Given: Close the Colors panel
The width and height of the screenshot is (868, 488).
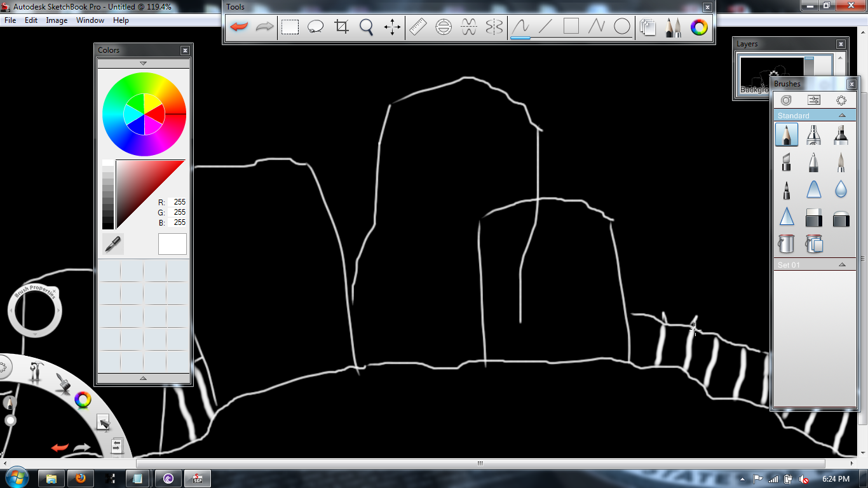Looking at the screenshot, I should point(185,50).
